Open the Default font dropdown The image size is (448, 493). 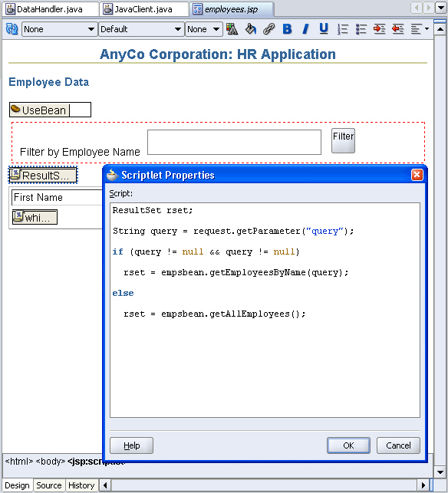141,29
